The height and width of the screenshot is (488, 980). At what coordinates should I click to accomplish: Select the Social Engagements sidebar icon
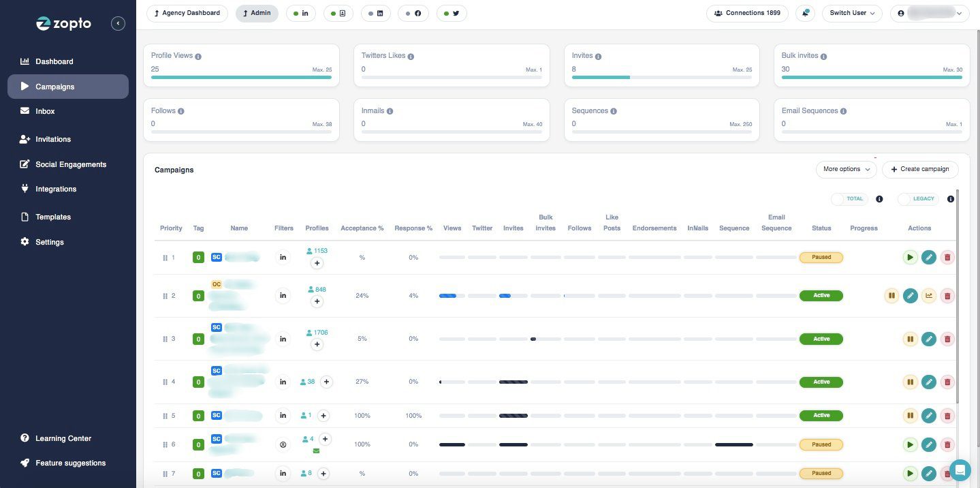(x=25, y=164)
